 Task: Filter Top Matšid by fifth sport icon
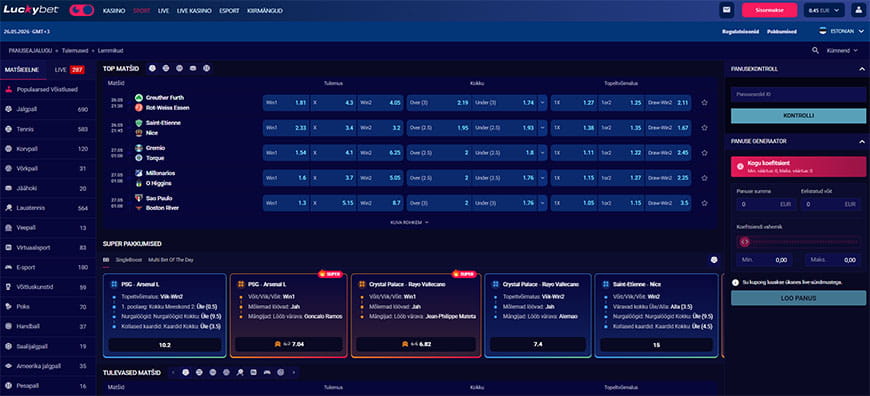click(206, 69)
